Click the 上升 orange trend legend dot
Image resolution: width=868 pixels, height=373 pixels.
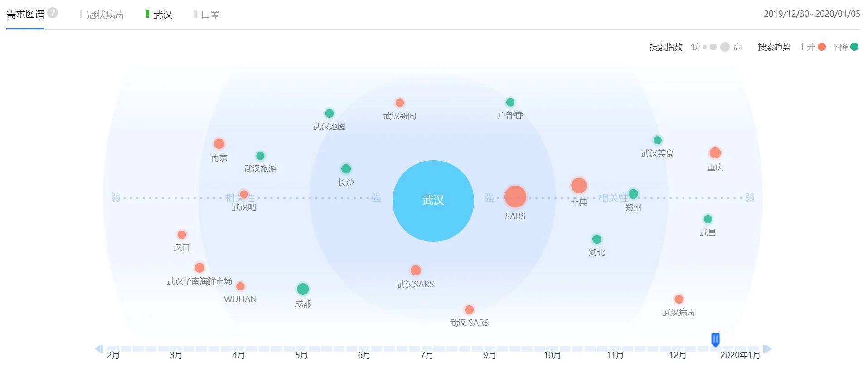coord(822,47)
